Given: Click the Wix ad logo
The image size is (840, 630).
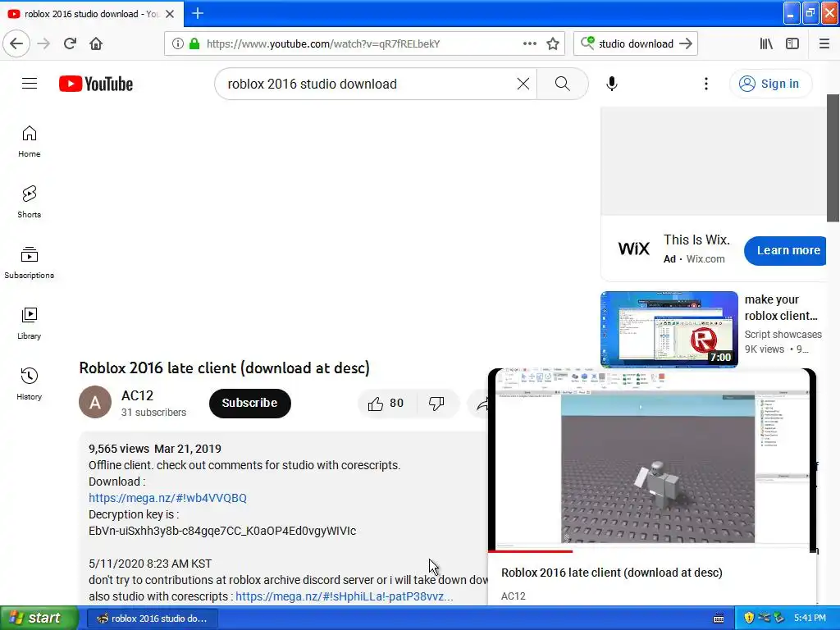Looking at the screenshot, I should point(634,249).
